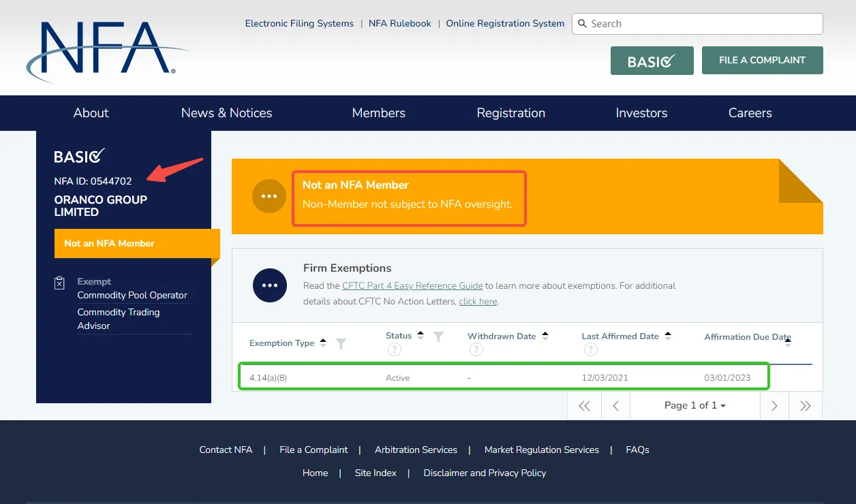Click the 'click here' No Action Letters link
This screenshot has width=856, height=504.
478,301
